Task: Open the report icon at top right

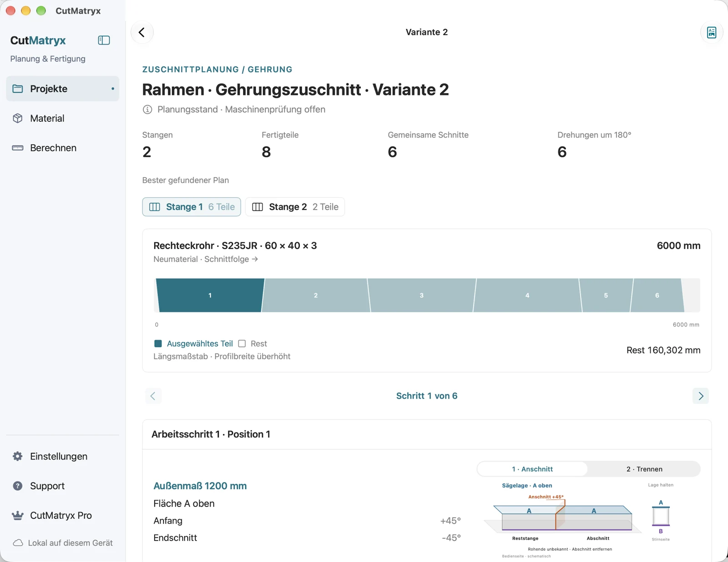Action: (x=712, y=32)
